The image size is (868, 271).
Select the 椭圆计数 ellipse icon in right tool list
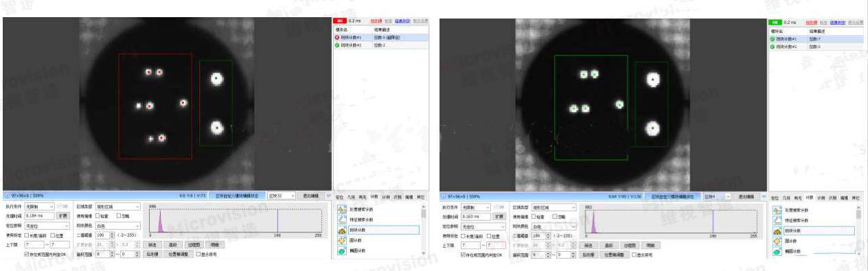click(x=778, y=252)
